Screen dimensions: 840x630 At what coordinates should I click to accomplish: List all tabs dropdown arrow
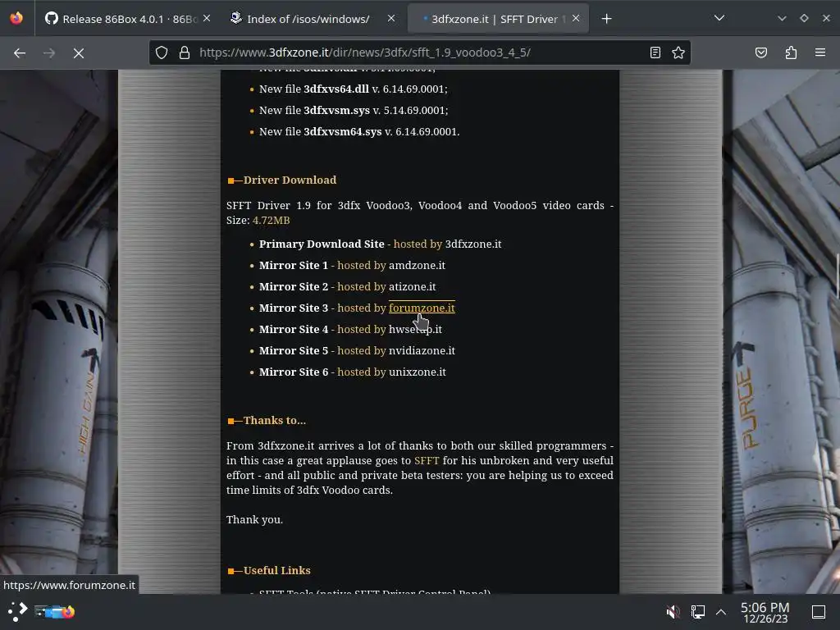click(719, 18)
